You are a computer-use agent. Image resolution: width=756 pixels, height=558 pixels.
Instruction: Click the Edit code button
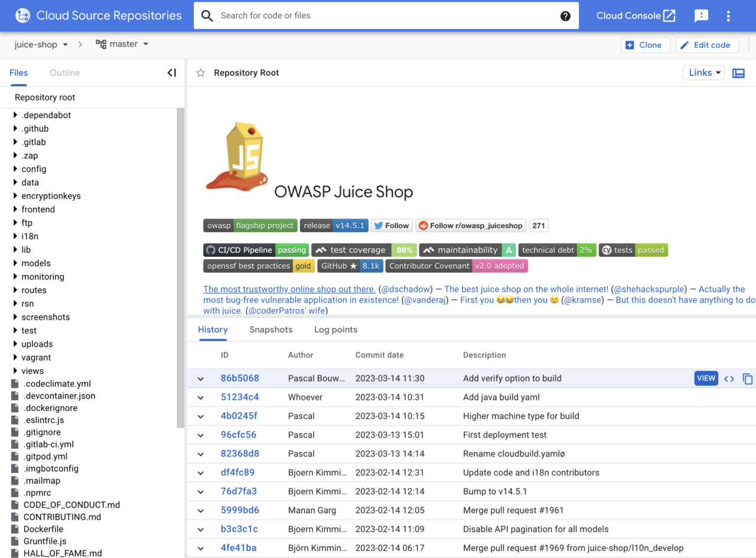[707, 44]
